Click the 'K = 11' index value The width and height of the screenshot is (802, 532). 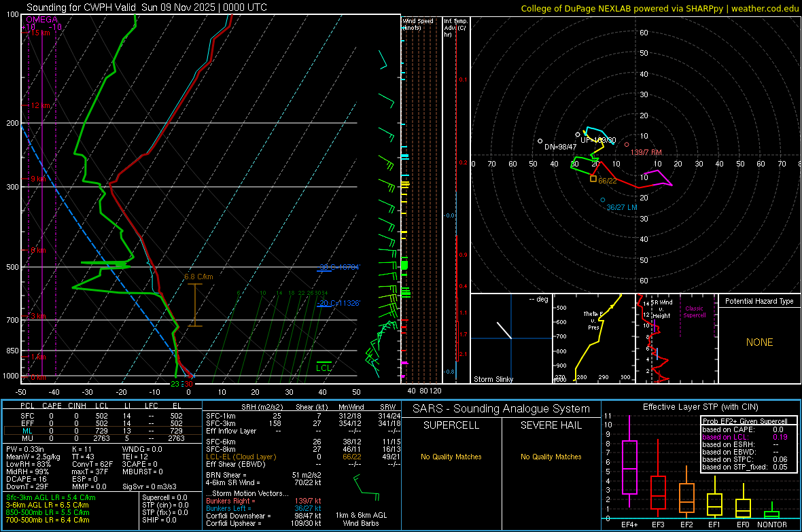(82, 449)
